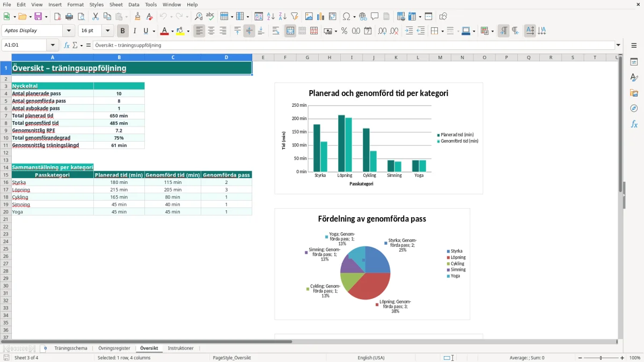Screen dimensions: 644x362
Task: Click the Insert Chart icon
Action: pyautogui.click(x=321, y=17)
